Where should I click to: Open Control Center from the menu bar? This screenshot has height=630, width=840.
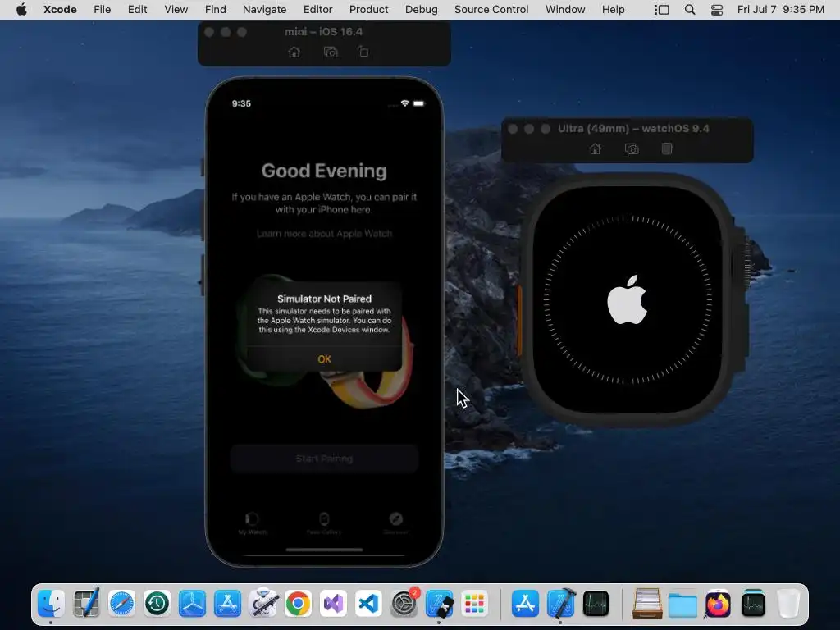(x=717, y=10)
